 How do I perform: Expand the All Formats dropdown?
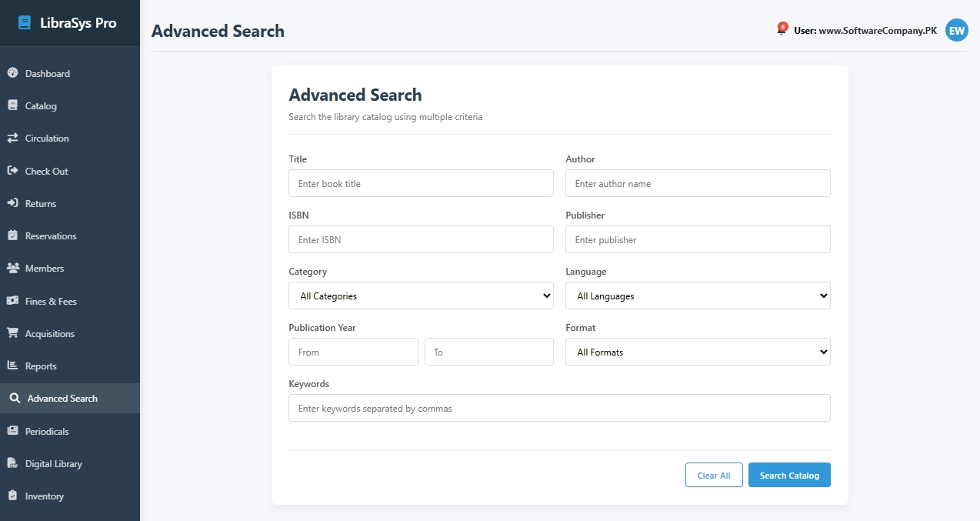698,352
